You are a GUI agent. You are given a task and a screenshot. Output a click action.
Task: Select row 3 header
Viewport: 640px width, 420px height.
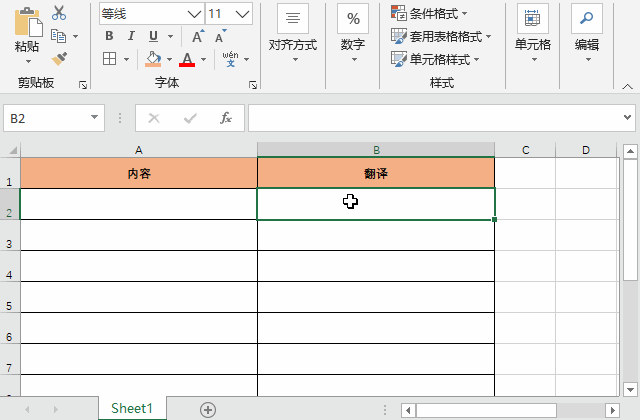tap(9, 236)
